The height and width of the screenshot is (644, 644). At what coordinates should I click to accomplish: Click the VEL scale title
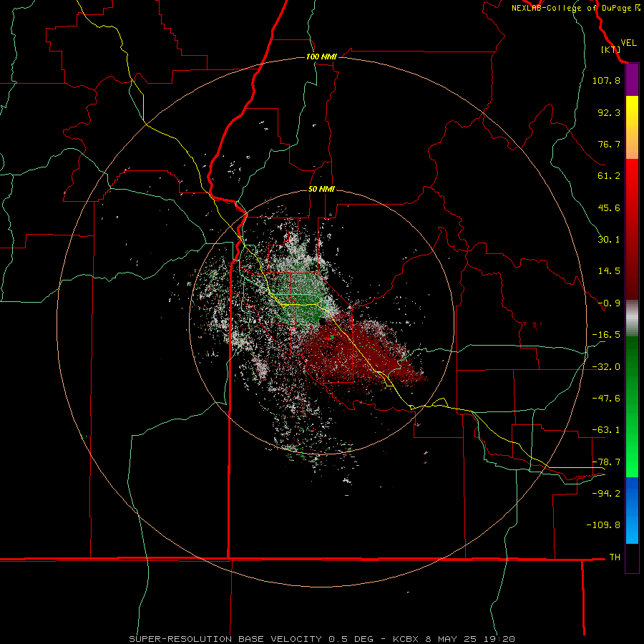coord(628,43)
